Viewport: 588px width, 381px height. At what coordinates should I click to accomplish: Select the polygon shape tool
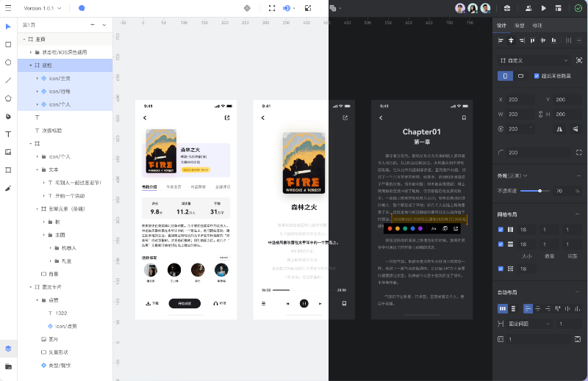point(8,98)
